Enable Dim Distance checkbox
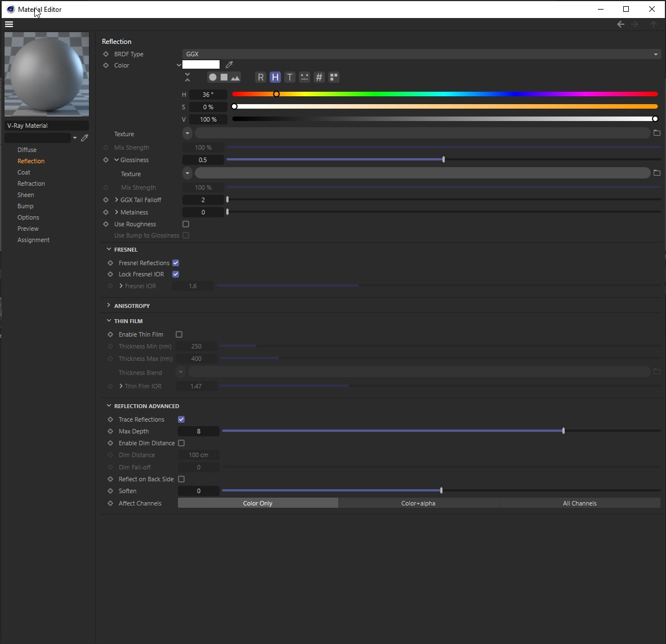Viewport: 666px width, 644px height. pyautogui.click(x=181, y=443)
